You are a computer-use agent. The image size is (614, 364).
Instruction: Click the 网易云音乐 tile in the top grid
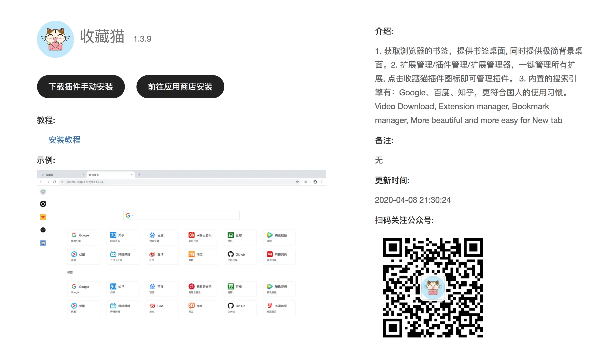point(201,237)
